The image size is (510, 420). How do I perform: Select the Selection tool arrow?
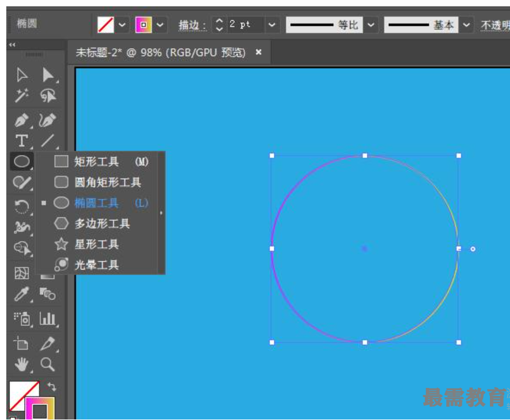pyautogui.click(x=22, y=75)
